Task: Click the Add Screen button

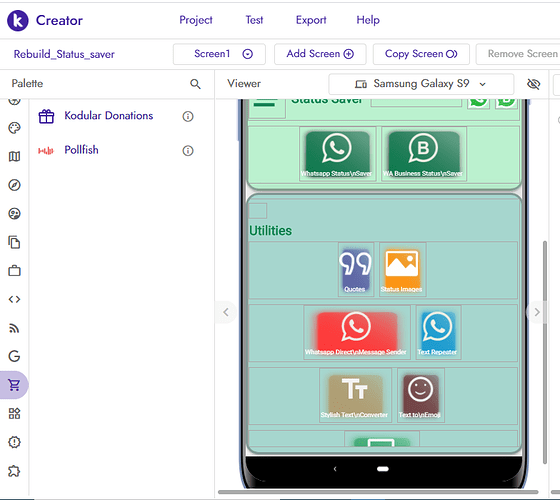Action: pyautogui.click(x=320, y=54)
